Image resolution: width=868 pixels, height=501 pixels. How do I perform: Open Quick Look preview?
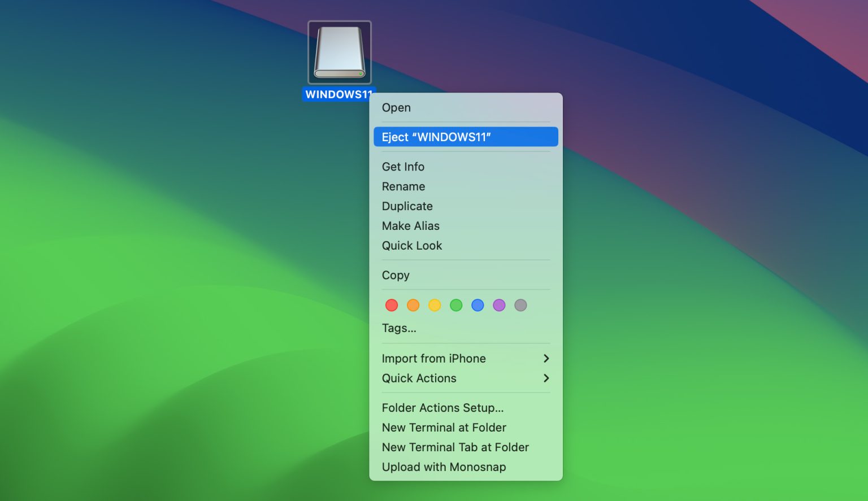[412, 245]
